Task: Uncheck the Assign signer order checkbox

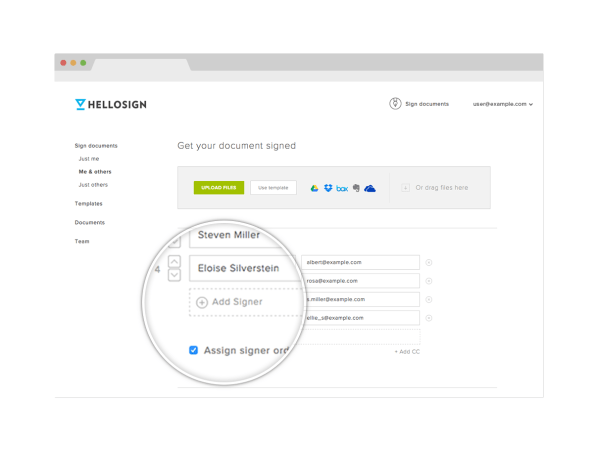Action: click(x=193, y=350)
